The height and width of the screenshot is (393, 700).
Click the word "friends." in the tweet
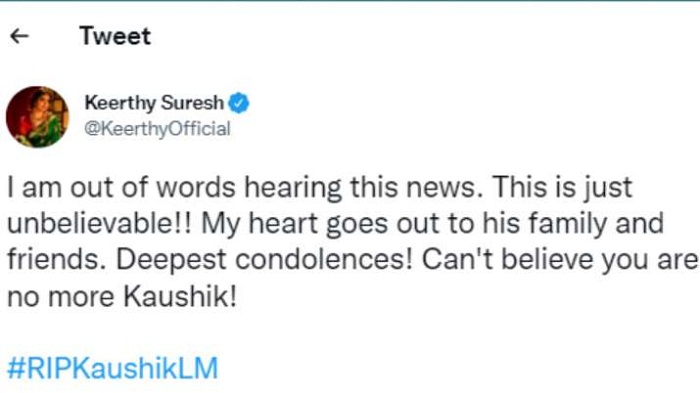coord(57,259)
